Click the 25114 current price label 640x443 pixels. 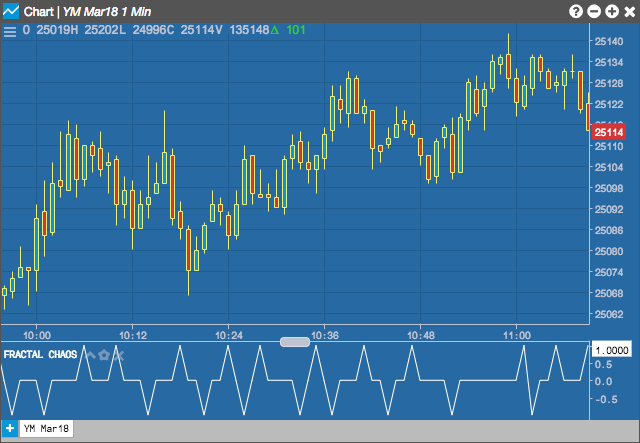click(x=609, y=132)
